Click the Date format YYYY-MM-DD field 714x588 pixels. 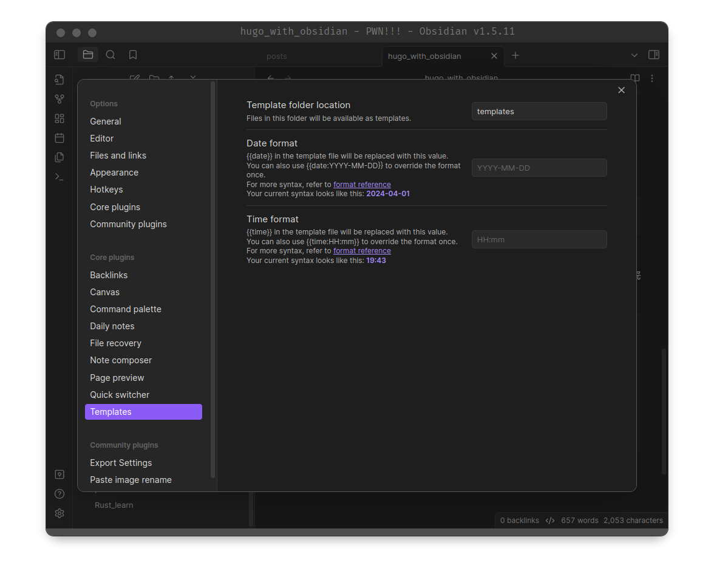click(539, 168)
